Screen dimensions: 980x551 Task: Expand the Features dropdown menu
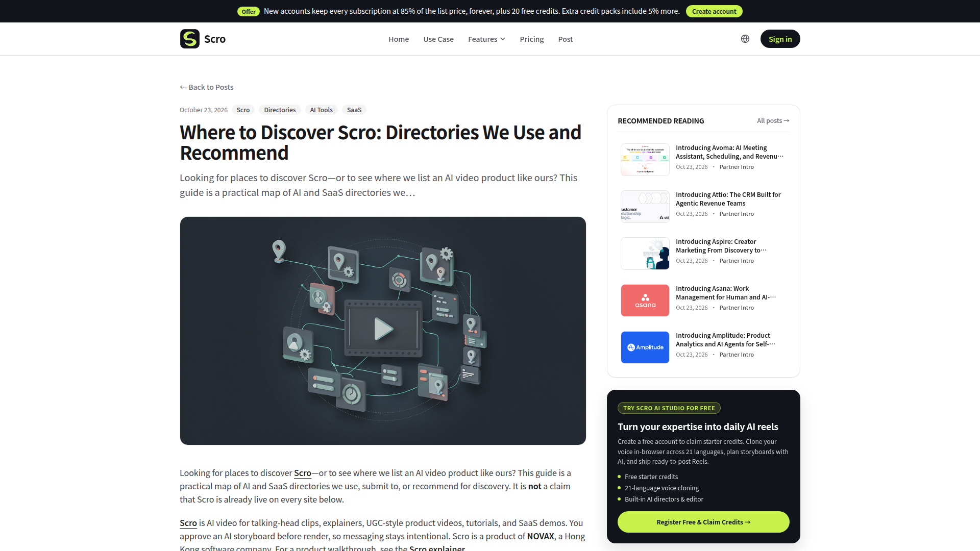click(486, 39)
